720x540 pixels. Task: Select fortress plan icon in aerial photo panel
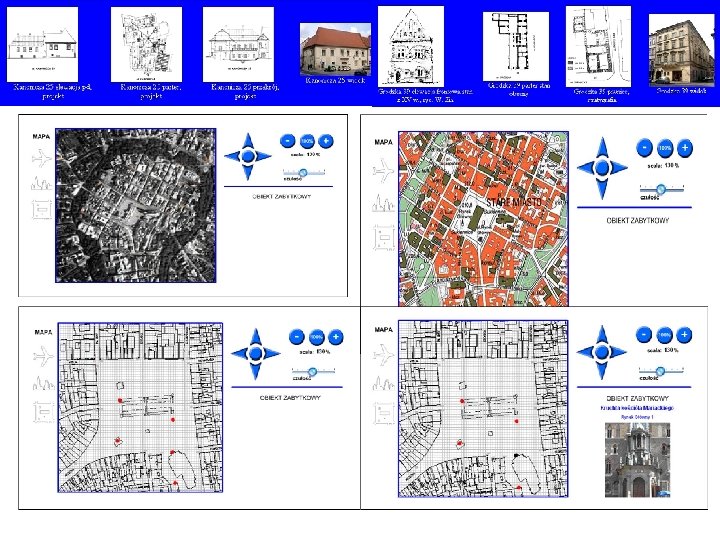[x=42, y=210]
